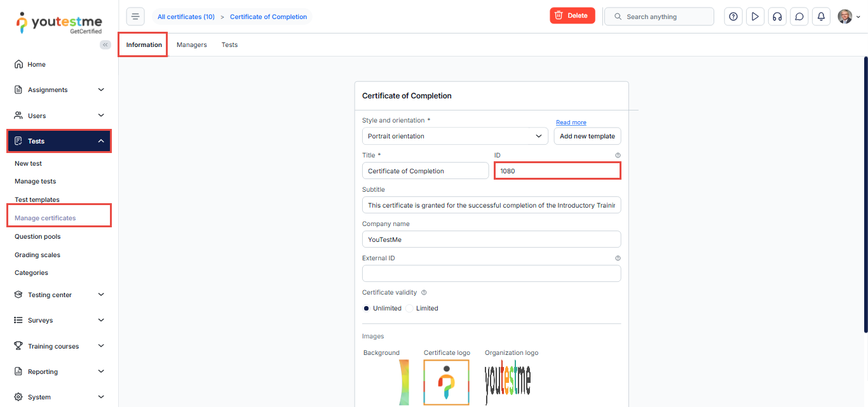Open the headphones support icon
Image resolution: width=868 pixels, height=407 pixels.
coord(776,17)
